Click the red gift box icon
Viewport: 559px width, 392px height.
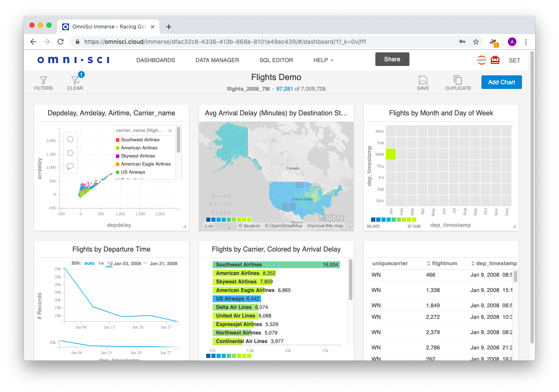(495, 60)
